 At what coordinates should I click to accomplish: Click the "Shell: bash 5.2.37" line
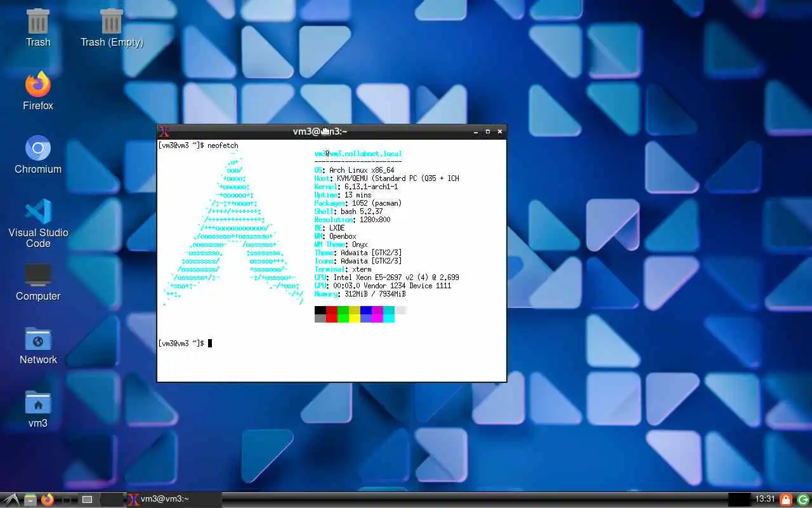click(348, 211)
